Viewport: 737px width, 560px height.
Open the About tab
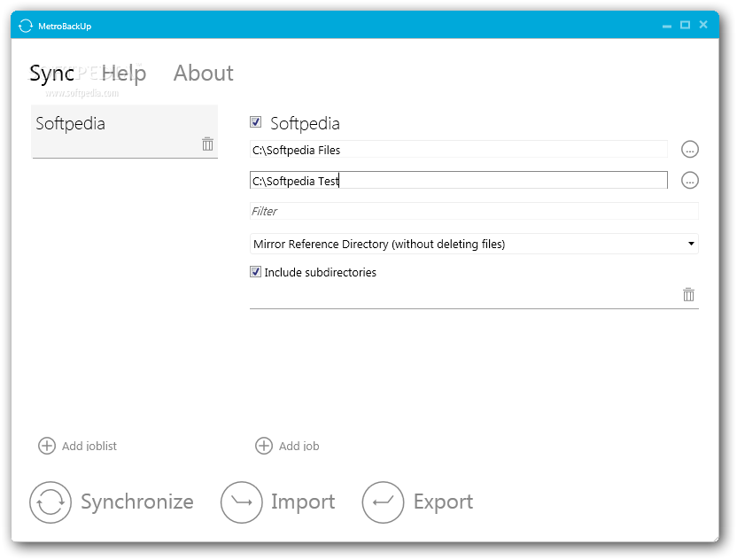203,73
